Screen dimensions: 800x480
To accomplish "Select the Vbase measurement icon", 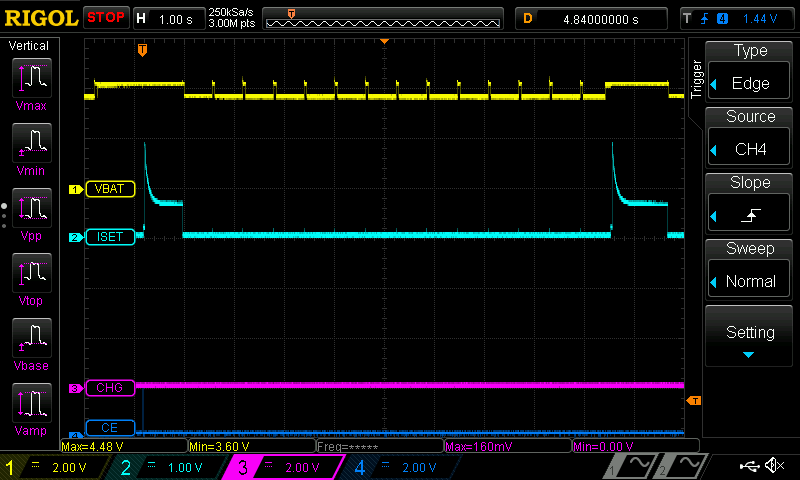I will [x=32, y=338].
